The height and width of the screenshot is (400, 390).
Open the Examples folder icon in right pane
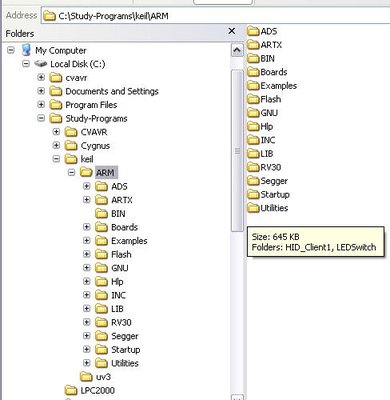pyautogui.click(x=253, y=86)
